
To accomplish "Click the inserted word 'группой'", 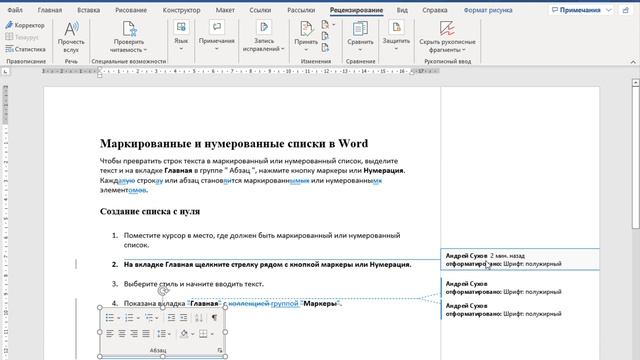I will (x=285, y=304).
